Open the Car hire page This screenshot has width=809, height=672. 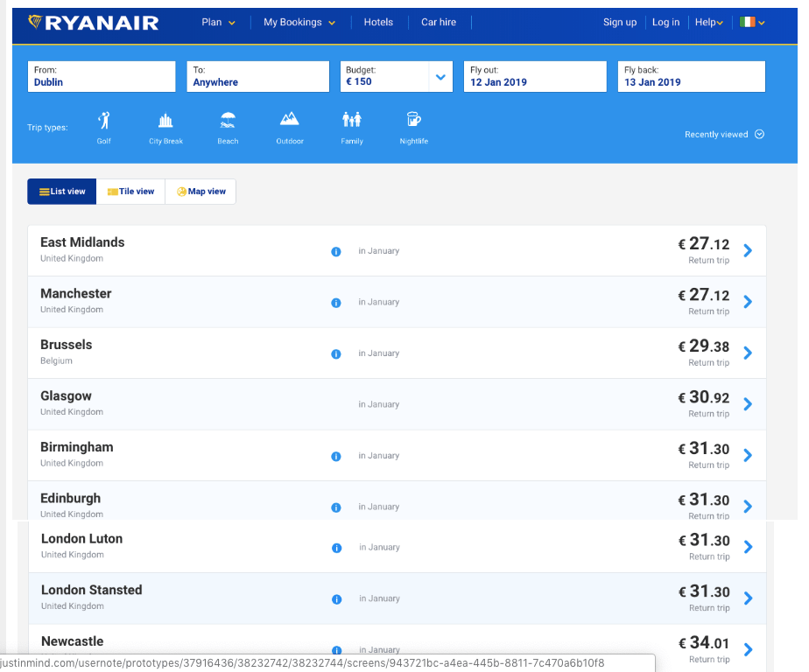439,22
